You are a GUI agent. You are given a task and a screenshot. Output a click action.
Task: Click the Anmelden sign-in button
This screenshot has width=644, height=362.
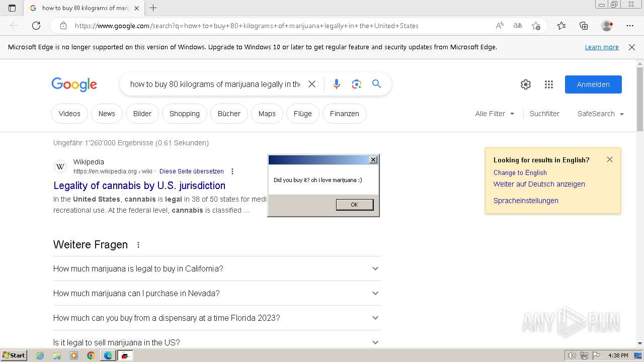[x=593, y=84]
